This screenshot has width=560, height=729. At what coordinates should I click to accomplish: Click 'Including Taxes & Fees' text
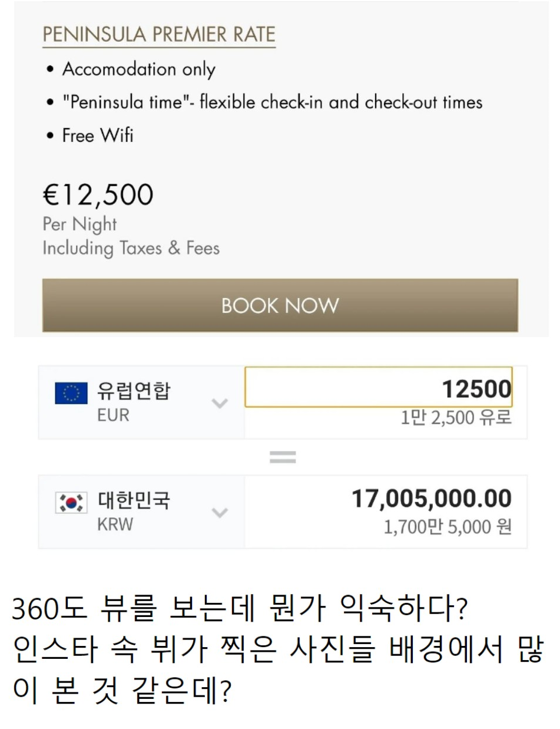pos(131,248)
